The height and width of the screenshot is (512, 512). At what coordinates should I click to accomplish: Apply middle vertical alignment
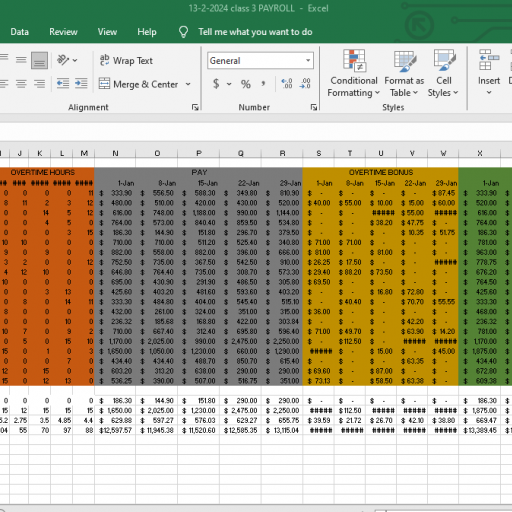21,60
